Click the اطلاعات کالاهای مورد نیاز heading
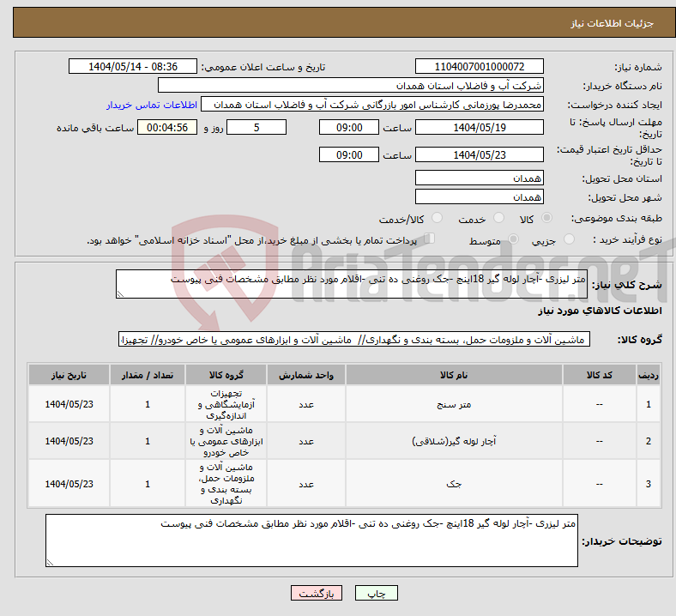 [x=600, y=311]
